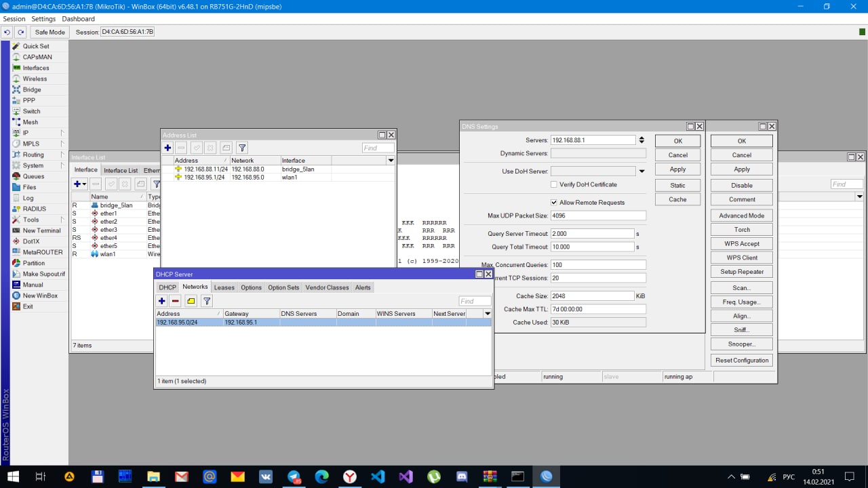Expand the Tools submenu in the sidebar
The width and height of the screenshot is (868, 488).
[x=62, y=220]
